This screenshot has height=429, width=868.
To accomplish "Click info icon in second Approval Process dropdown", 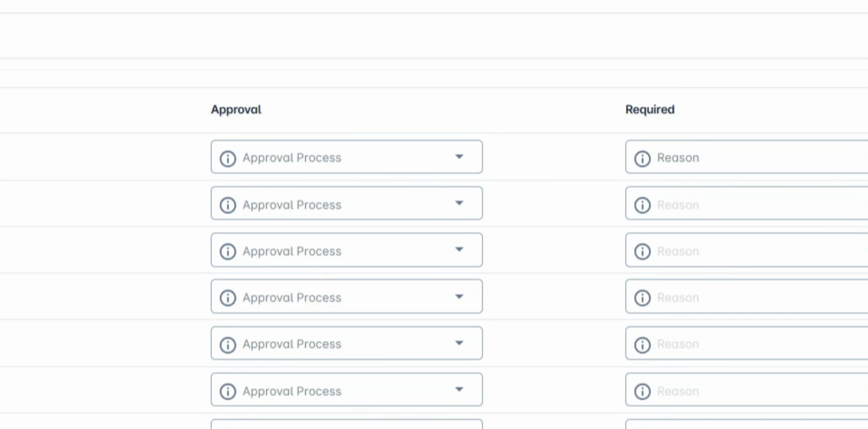I will [228, 205].
